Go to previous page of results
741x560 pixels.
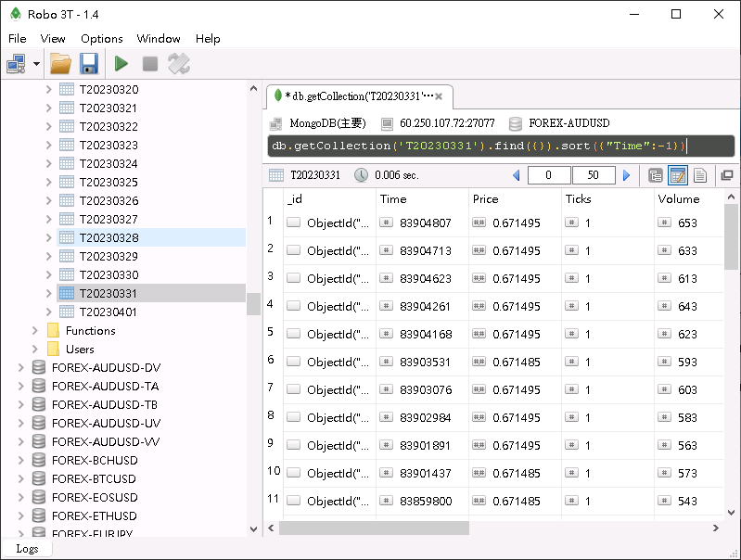pos(516,175)
